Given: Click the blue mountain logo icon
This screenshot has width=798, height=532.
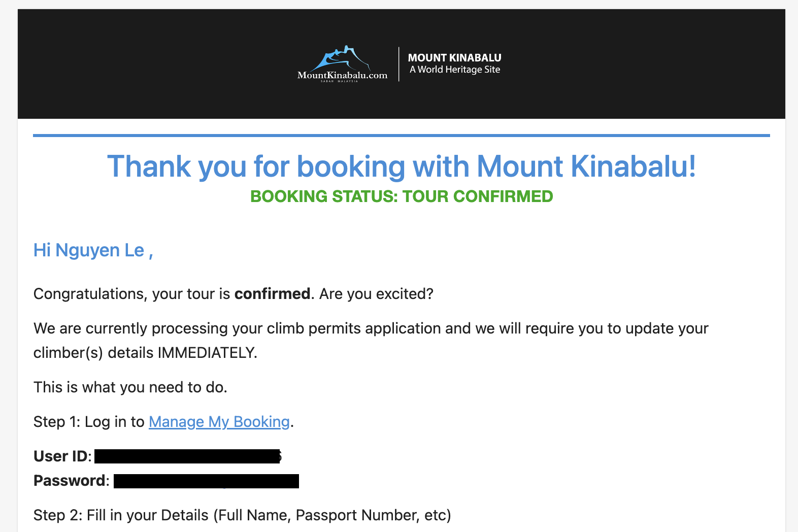Looking at the screenshot, I should coord(341,58).
